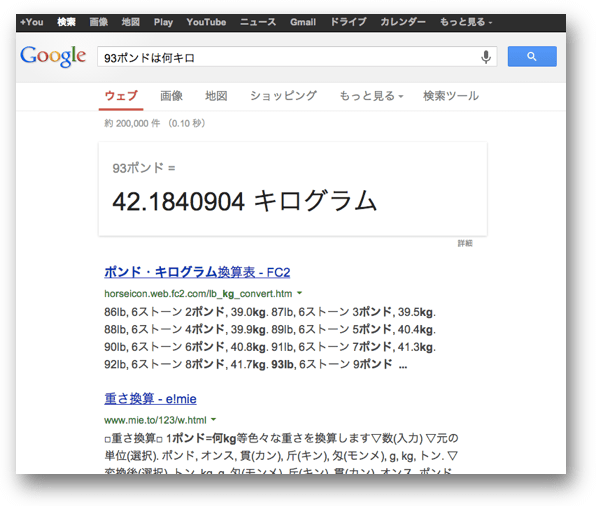Open YouTube in the top bar
Viewport: 596px width, 506px height.
(206, 22)
